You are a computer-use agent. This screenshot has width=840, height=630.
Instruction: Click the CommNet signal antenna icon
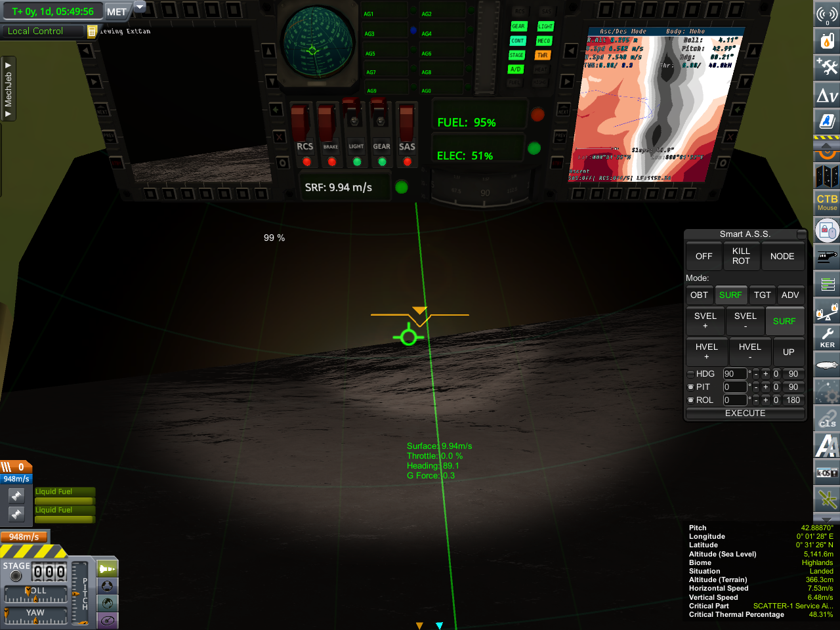coord(827,14)
